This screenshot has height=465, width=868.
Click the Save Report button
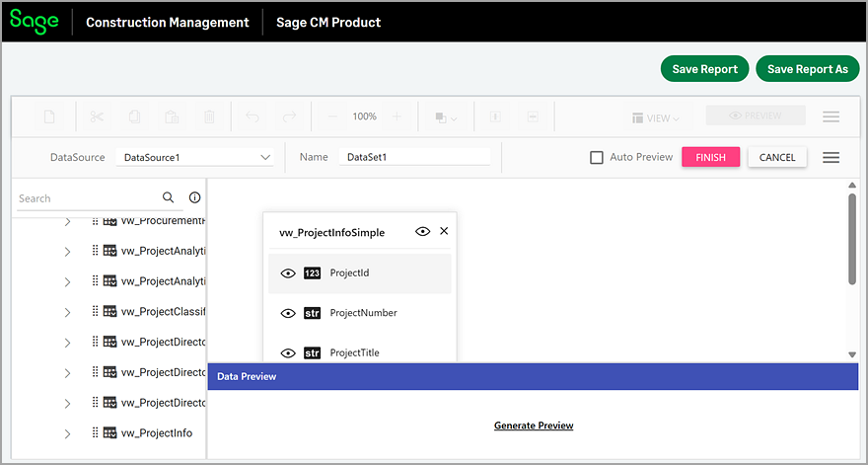(x=704, y=69)
